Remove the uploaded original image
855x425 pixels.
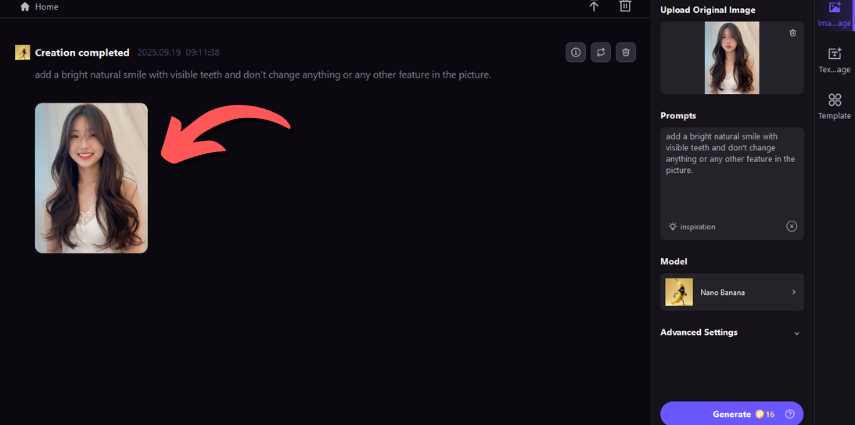click(x=793, y=33)
